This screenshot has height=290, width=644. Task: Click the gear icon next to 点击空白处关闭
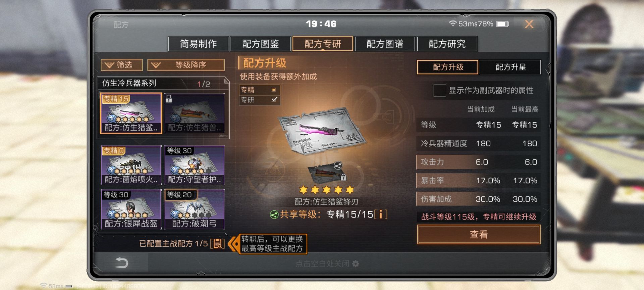[x=356, y=264]
